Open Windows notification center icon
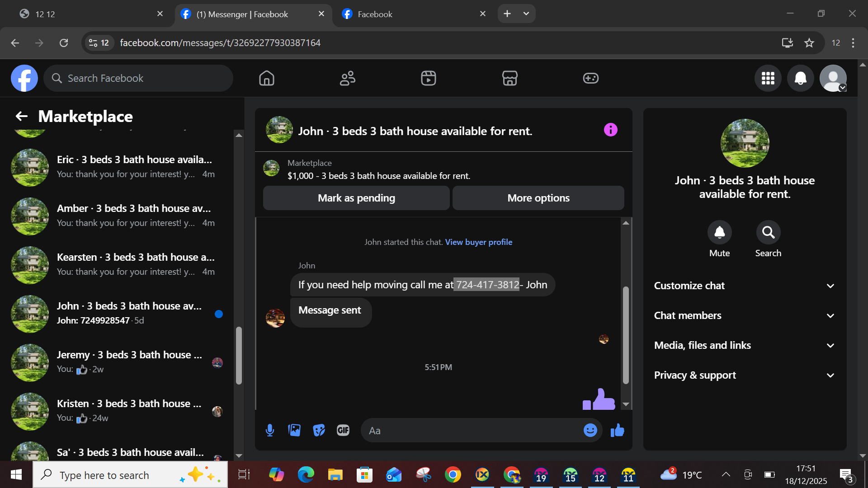This screenshot has width=868, height=488. (846, 475)
